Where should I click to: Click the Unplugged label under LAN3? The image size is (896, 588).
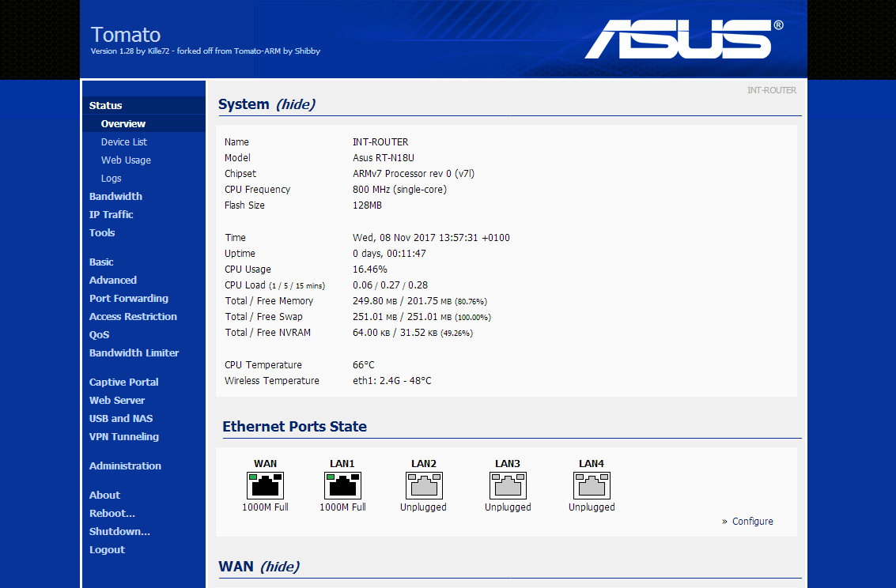pos(508,507)
